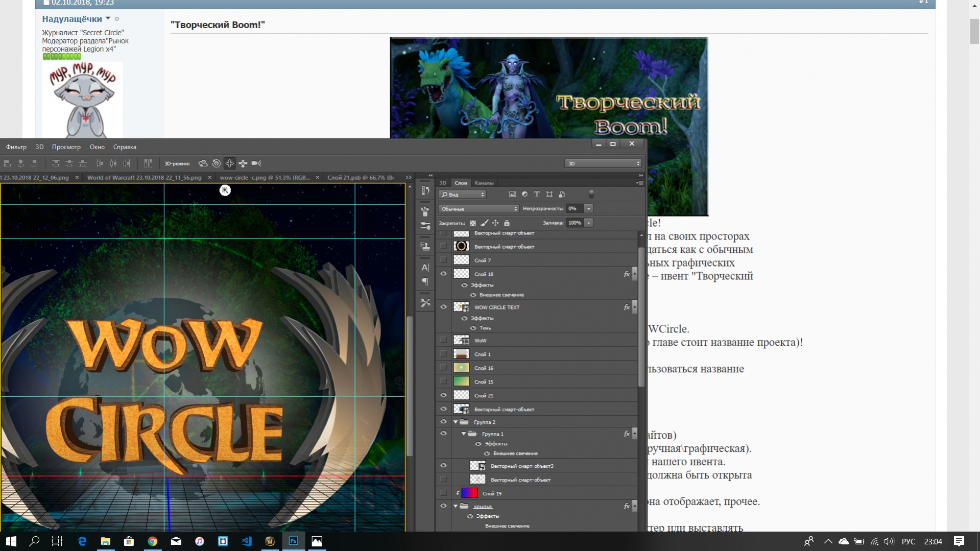This screenshot has width=980, height=551.
Task: Open user profile link Надулащёчки
Action: (x=72, y=19)
